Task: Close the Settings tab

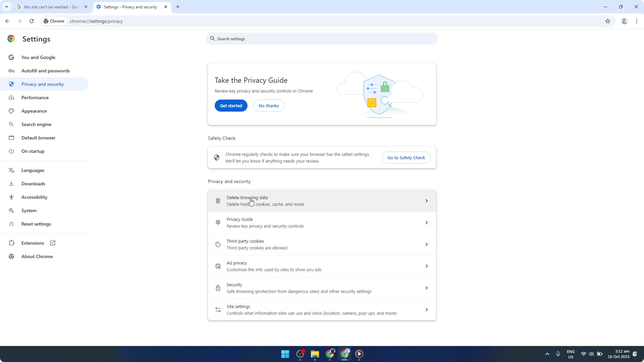Action: pyautogui.click(x=166, y=7)
